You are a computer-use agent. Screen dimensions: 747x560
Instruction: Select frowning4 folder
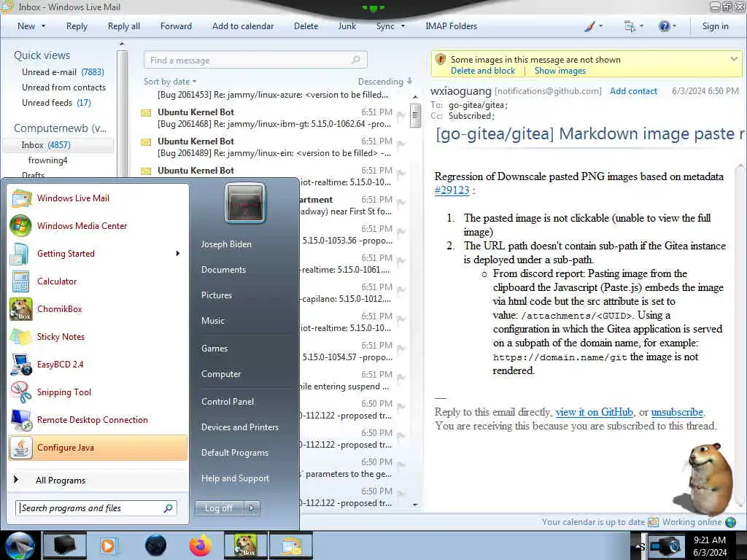click(47, 160)
